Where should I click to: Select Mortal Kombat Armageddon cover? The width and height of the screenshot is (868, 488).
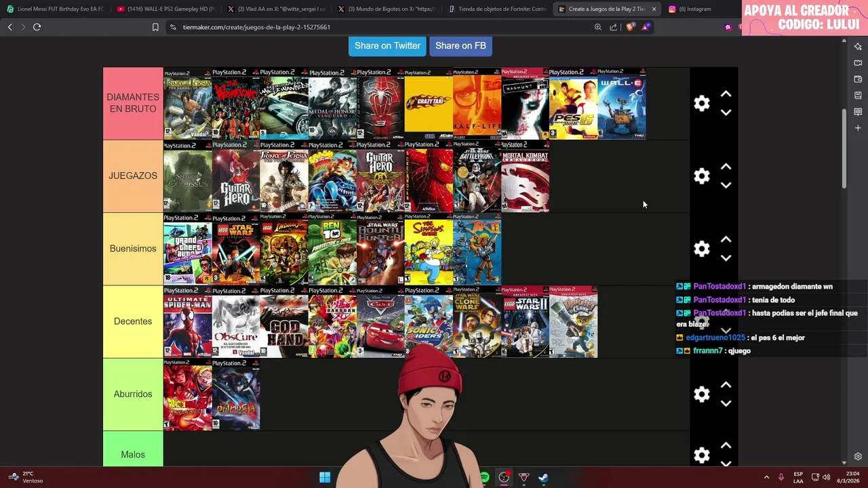[x=525, y=176]
